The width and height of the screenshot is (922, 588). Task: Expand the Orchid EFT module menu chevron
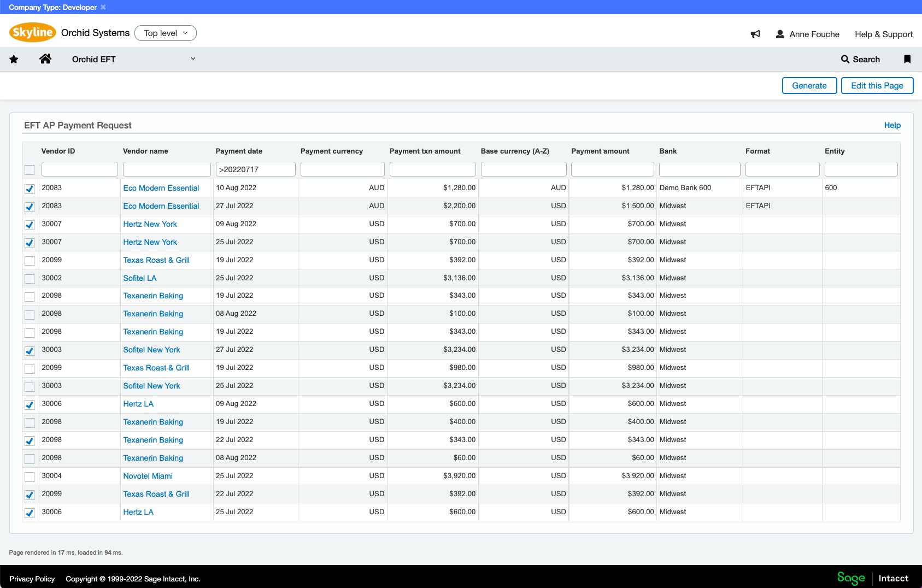pyautogui.click(x=193, y=59)
